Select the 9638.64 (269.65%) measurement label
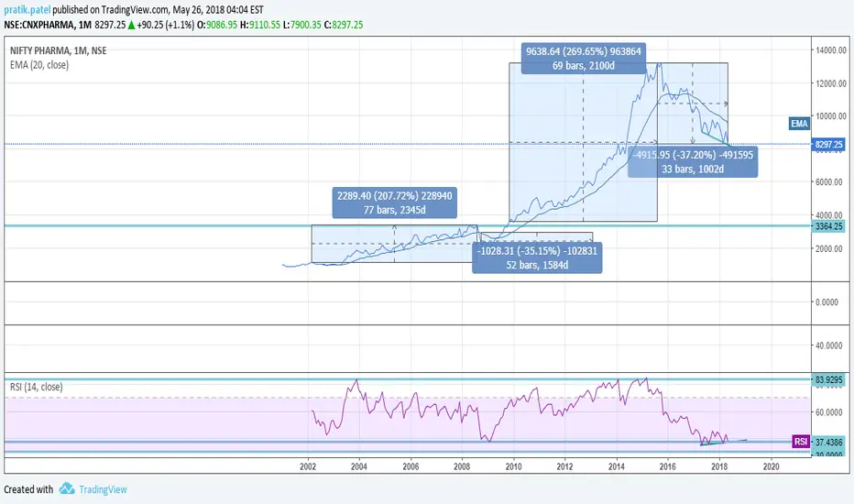 584,59
